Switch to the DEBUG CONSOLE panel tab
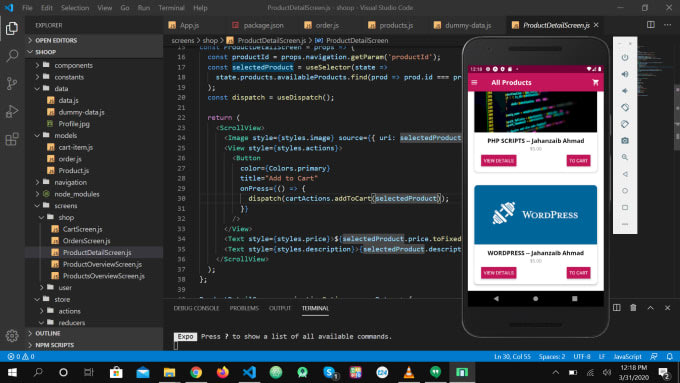 point(196,308)
